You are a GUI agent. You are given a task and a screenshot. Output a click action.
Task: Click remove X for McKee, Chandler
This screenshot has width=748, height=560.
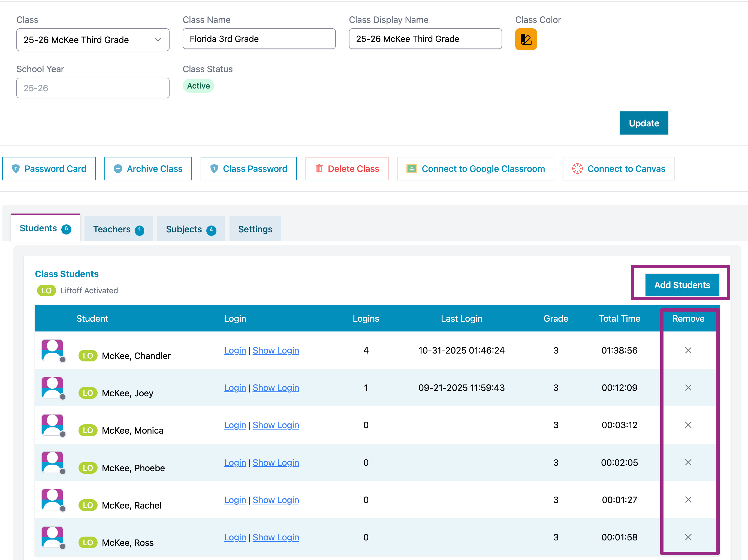[688, 351]
